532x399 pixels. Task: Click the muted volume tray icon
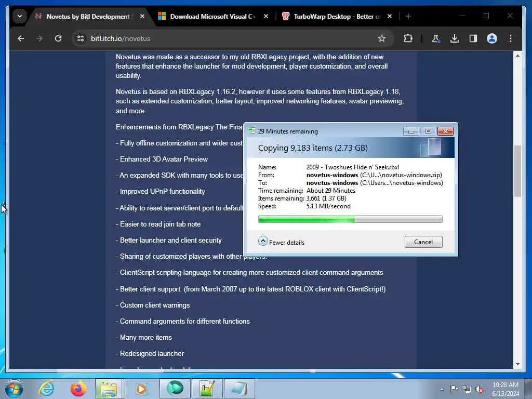(x=480, y=389)
